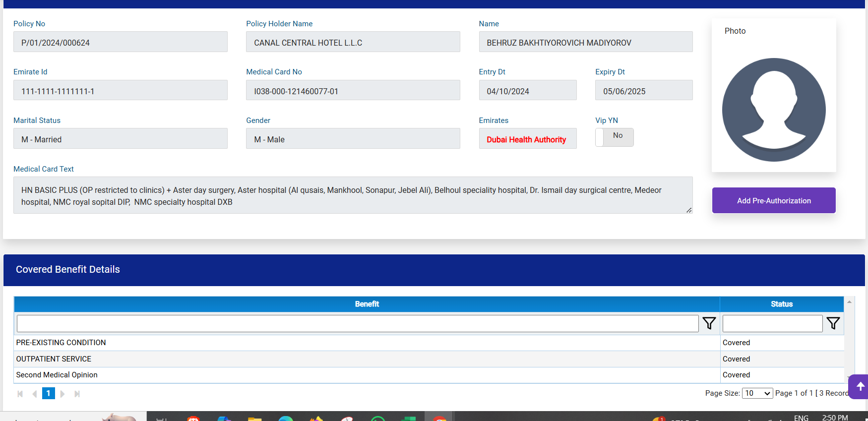868x421 pixels.
Task: Sort by the Status column header
Action: (x=782, y=304)
